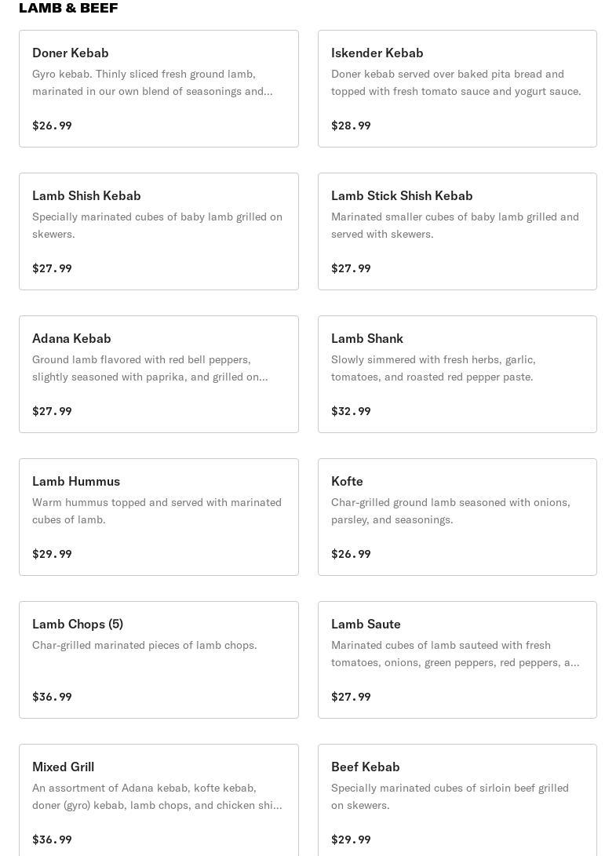Click the Lamb & Beef section heading

(68, 8)
